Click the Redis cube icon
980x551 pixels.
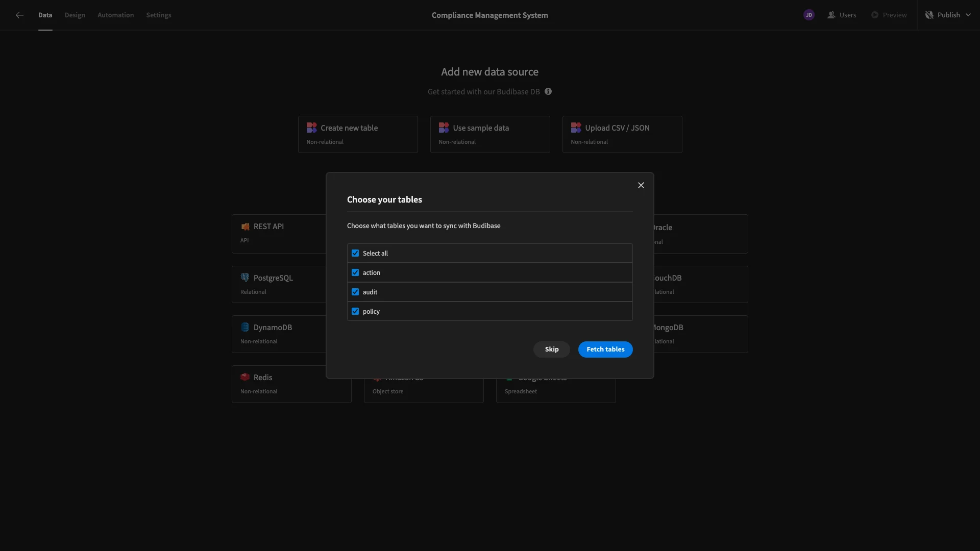point(245,377)
